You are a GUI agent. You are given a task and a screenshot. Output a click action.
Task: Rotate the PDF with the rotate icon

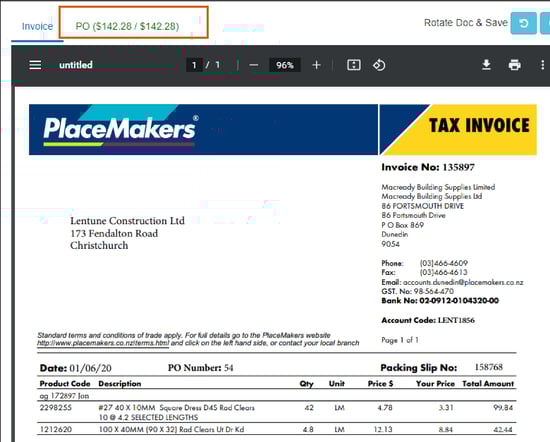tap(379, 65)
